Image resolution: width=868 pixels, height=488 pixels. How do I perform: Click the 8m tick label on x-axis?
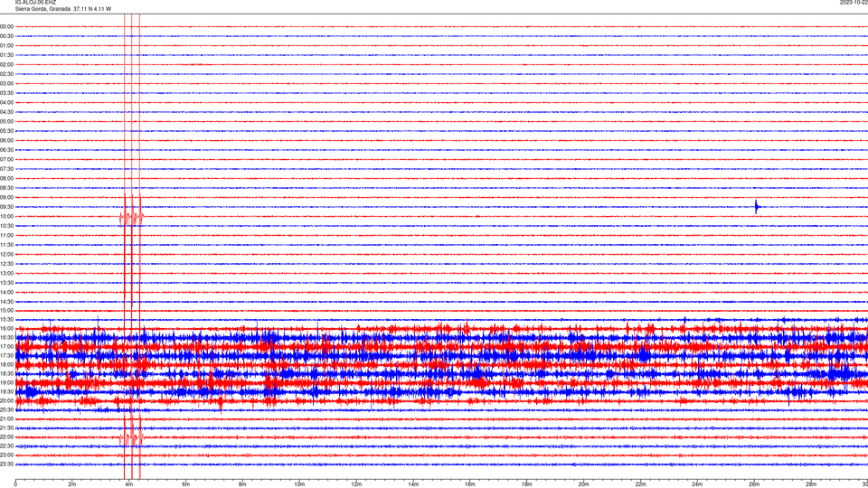click(242, 484)
